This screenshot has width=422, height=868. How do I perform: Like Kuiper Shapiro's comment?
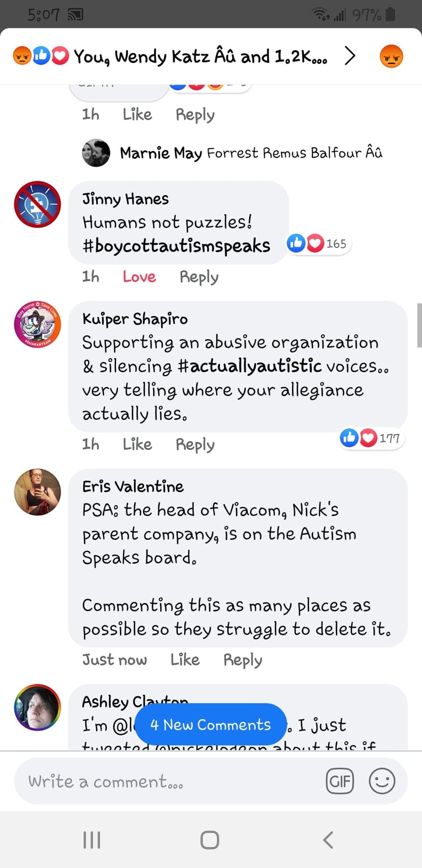click(137, 444)
